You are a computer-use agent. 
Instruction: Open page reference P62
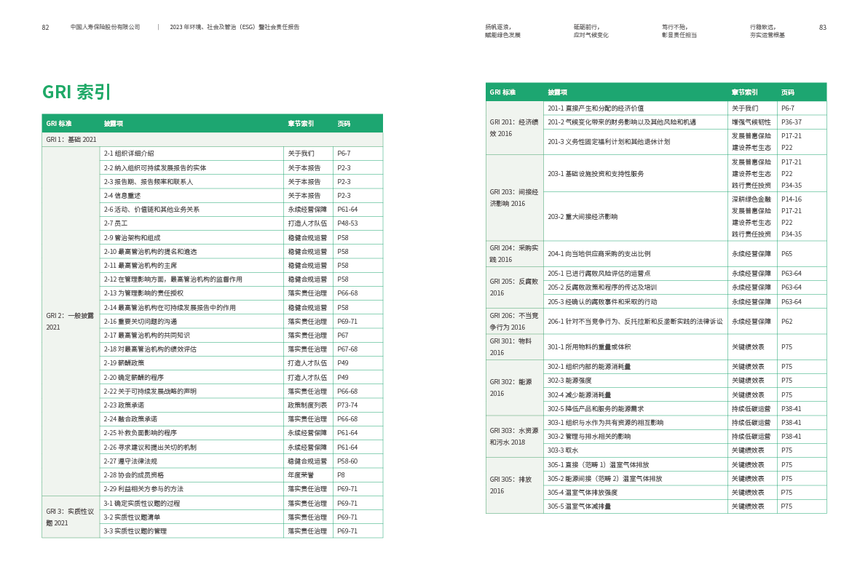[786, 322]
